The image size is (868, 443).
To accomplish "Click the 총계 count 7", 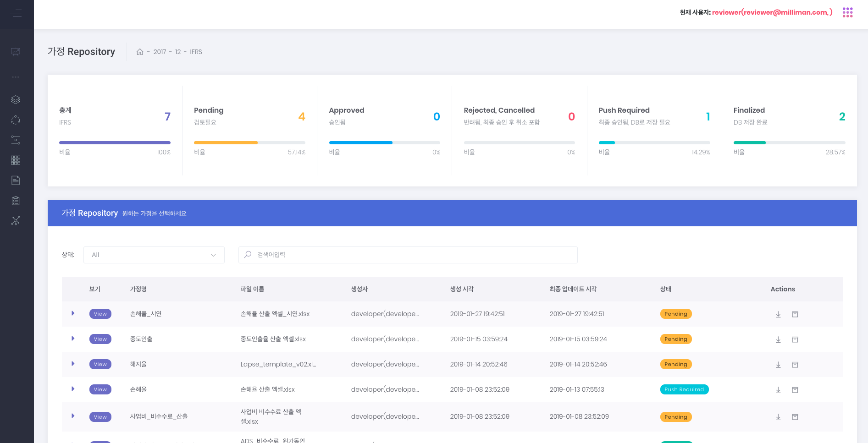I will pyautogui.click(x=167, y=117).
